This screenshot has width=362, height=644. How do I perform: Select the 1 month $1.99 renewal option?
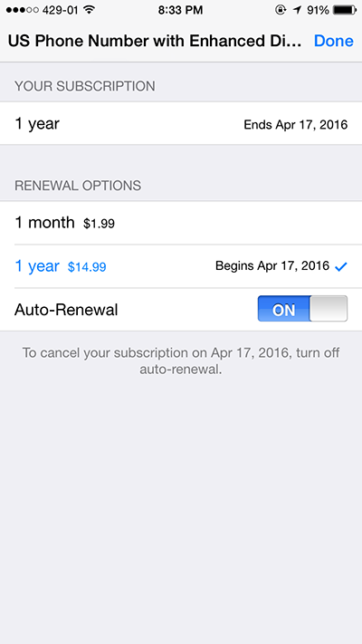tap(181, 223)
